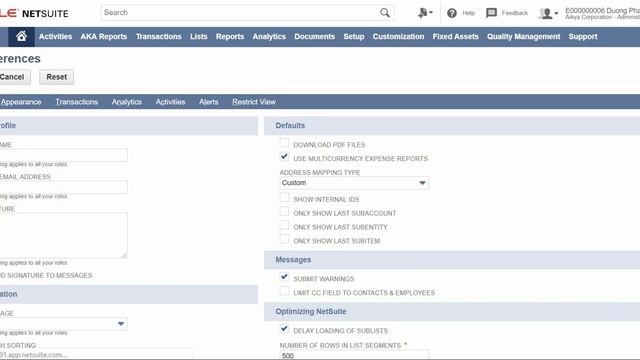The width and height of the screenshot is (640, 360).
Task: Open the Documents menu
Action: point(314,37)
